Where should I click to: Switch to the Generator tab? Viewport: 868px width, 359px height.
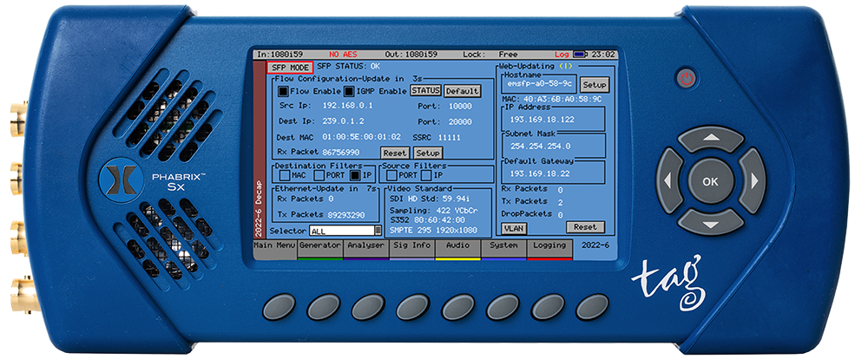pos(320,248)
